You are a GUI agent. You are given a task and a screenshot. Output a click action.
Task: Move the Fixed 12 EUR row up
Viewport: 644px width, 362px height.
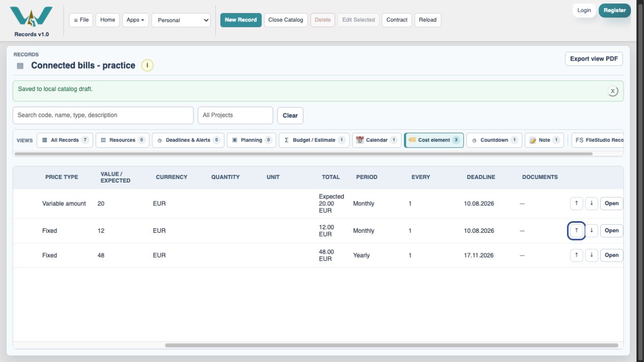(576, 230)
